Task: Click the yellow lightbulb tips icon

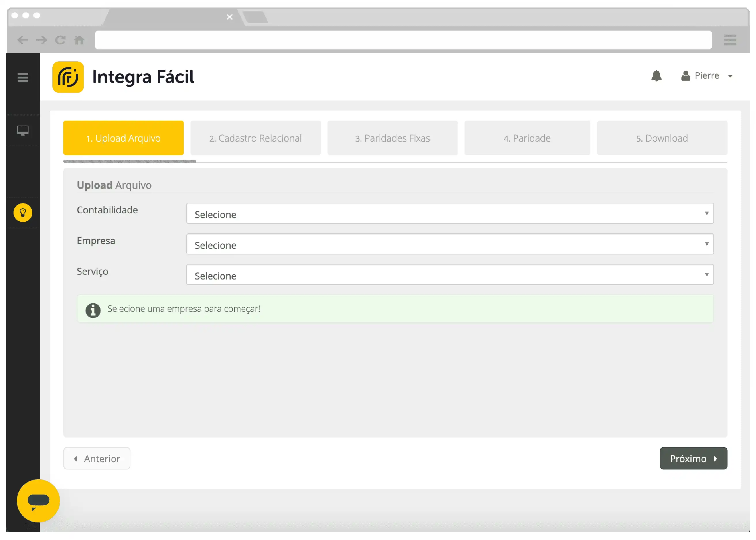Action: [x=22, y=212]
